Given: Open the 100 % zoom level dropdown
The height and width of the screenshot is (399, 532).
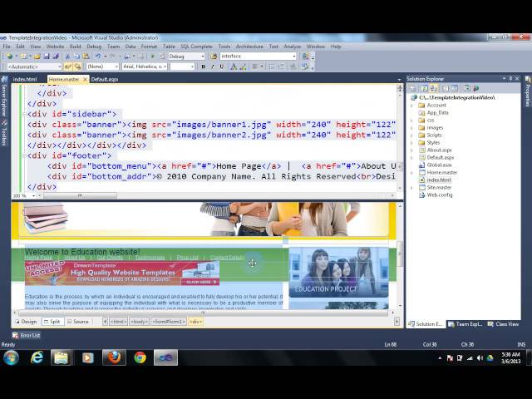Looking at the screenshot, I should tap(24, 196).
